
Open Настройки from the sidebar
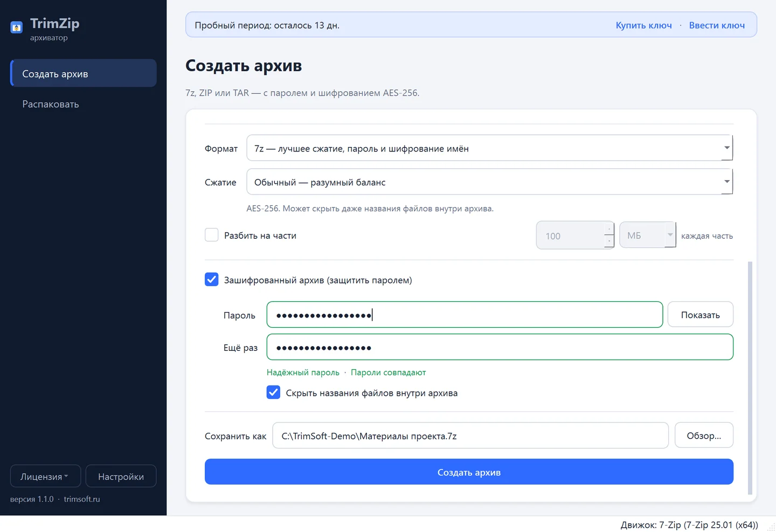[121, 476]
